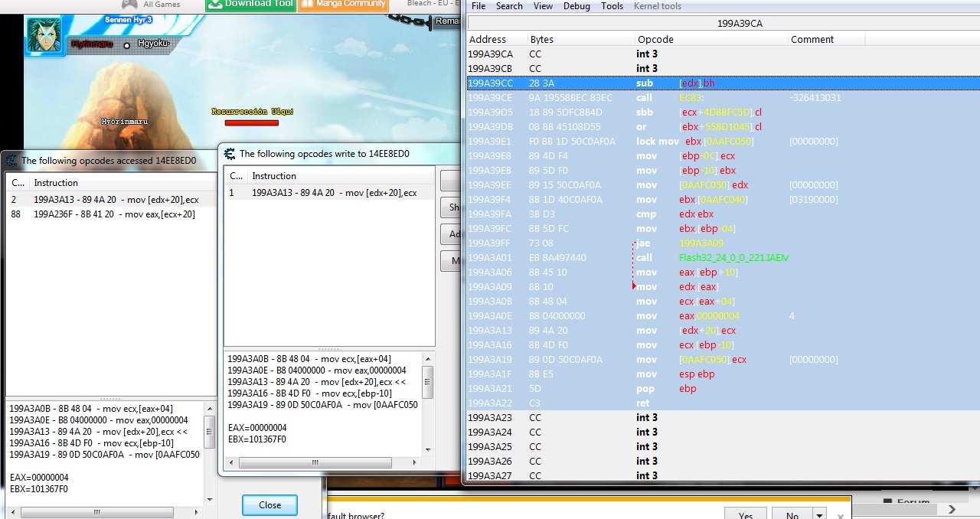Click the Cheat Engine icon in 'opcodes write' title
Image resolution: width=980 pixels, height=519 pixels.
point(230,153)
